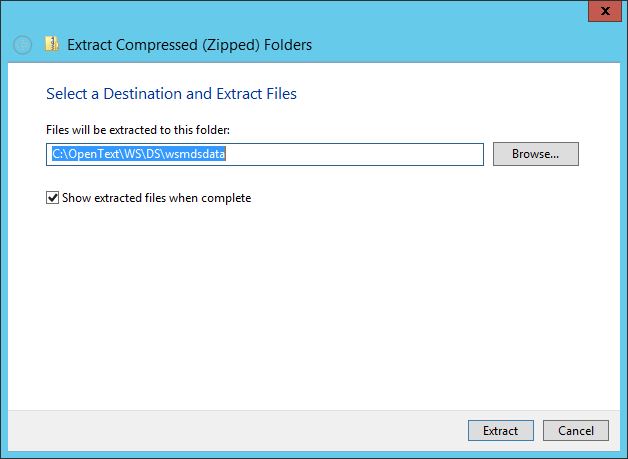Click the 'OpenText' segment of the destination path
This screenshot has width=628, height=459.
[x=94, y=154]
